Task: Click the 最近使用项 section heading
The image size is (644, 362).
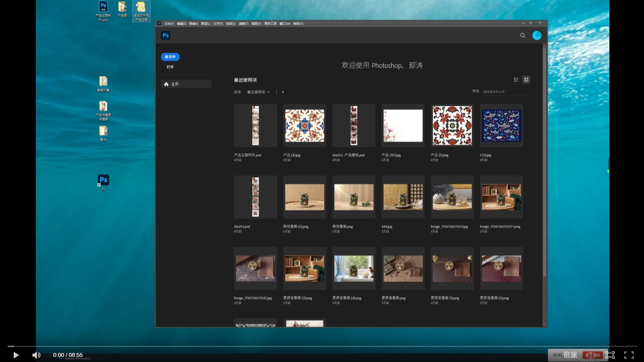Action: (x=245, y=80)
